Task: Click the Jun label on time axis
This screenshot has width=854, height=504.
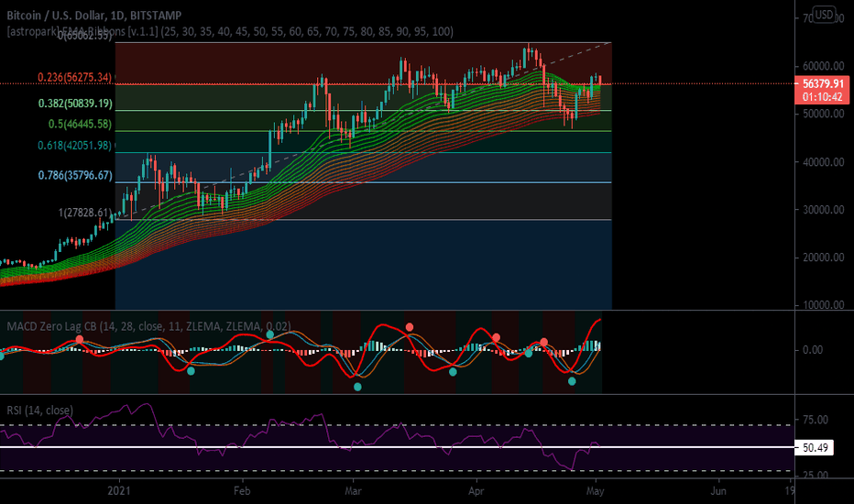Action: tap(718, 491)
